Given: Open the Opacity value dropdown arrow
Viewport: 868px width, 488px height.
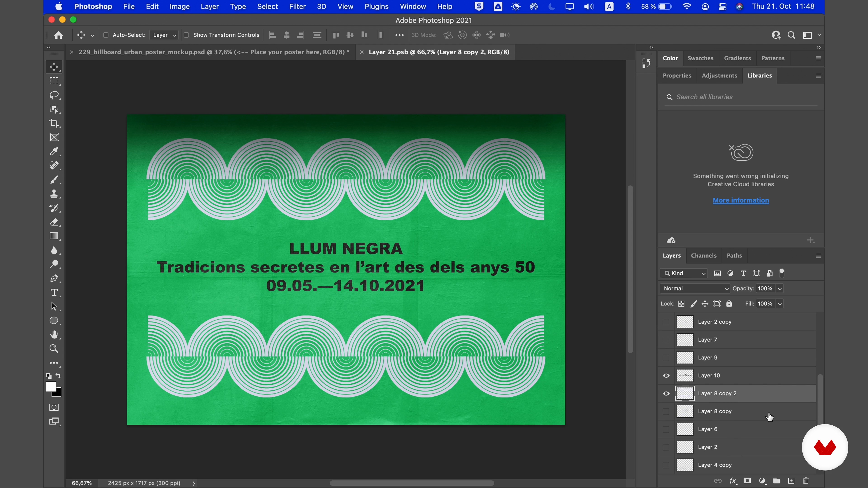Looking at the screenshot, I should (x=780, y=289).
